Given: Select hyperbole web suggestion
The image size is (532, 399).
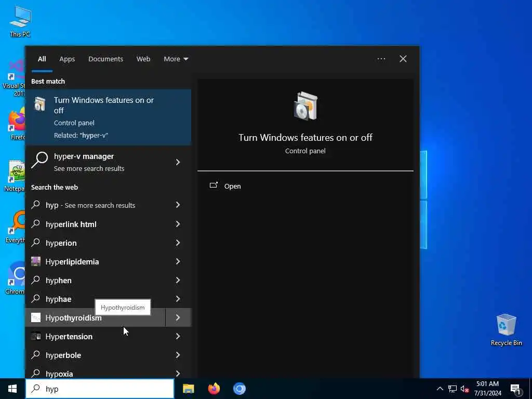Looking at the screenshot, I should click(96, 355).
